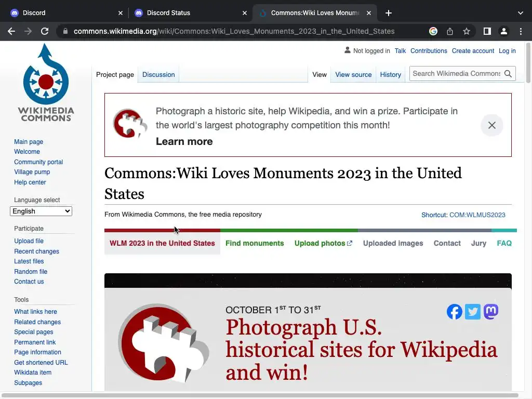The width and height of the screenshot is (532, 399).
Task: Close the Discord tab
Action: point(121,13)
